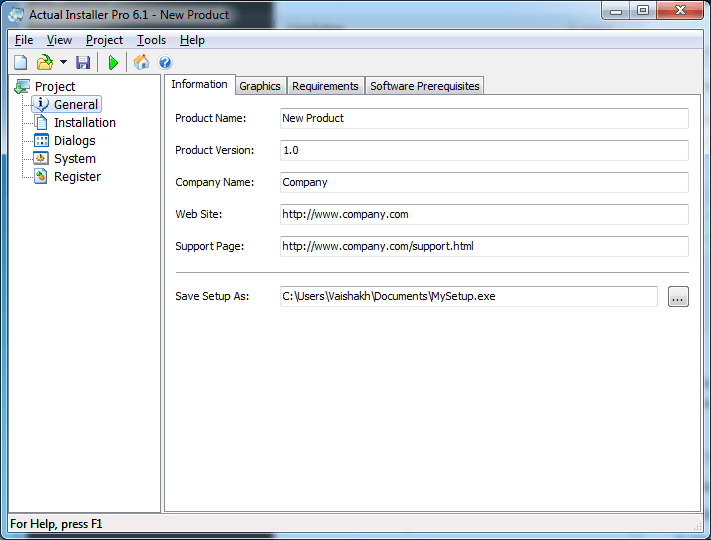This screenshot has height=540, width=711.
Task: Click the General info icon in the tree
Action: click(41, 104)
